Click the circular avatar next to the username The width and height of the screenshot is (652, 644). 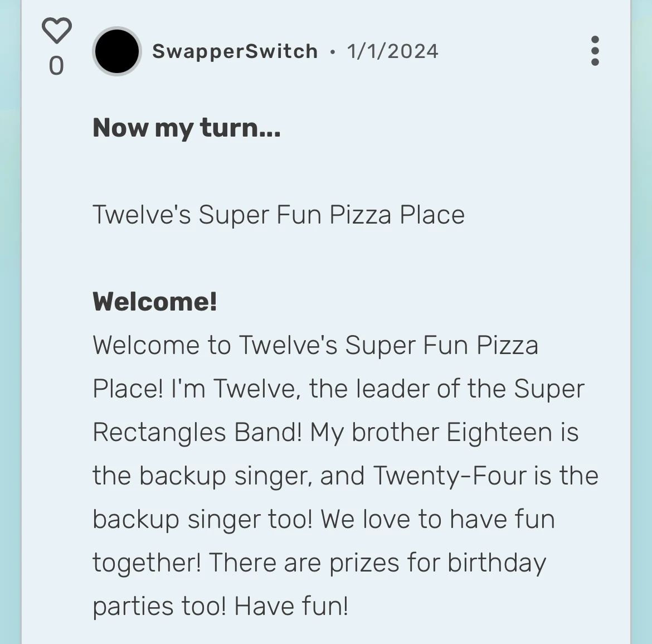point(116,51)
